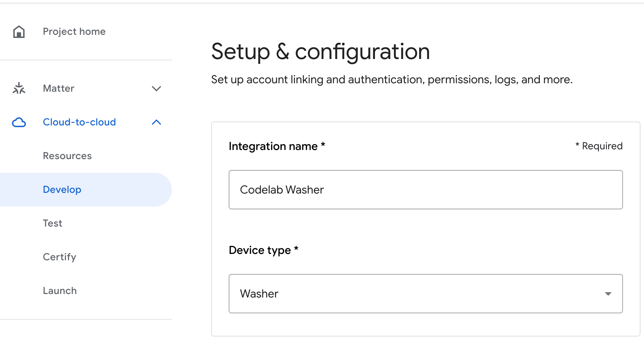Viewport: 644px width, 340px height.
Task: Expand the Matter section chevron
Action: pyautogui.click(x=156, y=89)
